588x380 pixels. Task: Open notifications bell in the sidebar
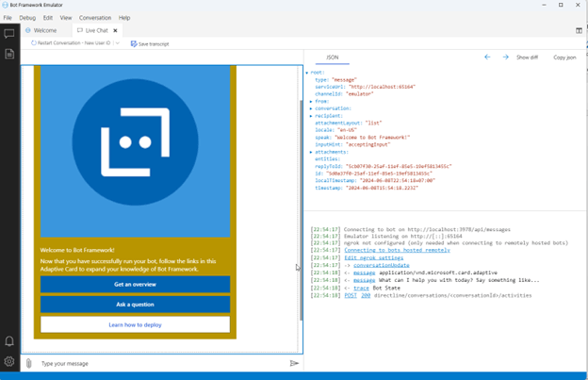pyautogui.click(x=9, y=341)
